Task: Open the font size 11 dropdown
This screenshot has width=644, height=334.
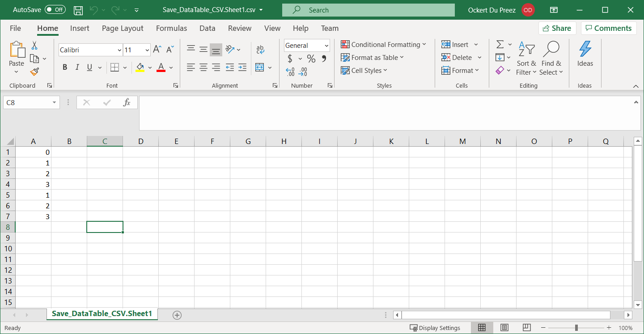Action: (x=148, y=50)
